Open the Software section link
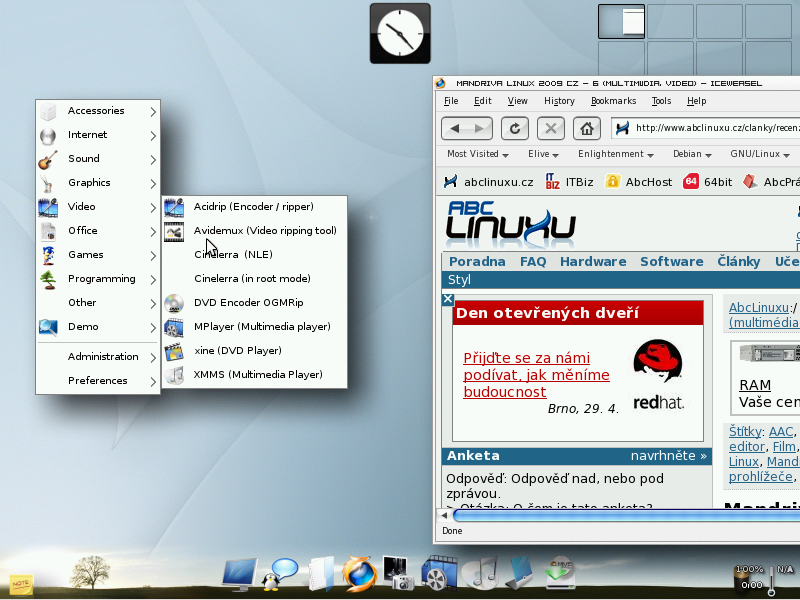Viewport: 800px width, 600px height. pos(671,262)
